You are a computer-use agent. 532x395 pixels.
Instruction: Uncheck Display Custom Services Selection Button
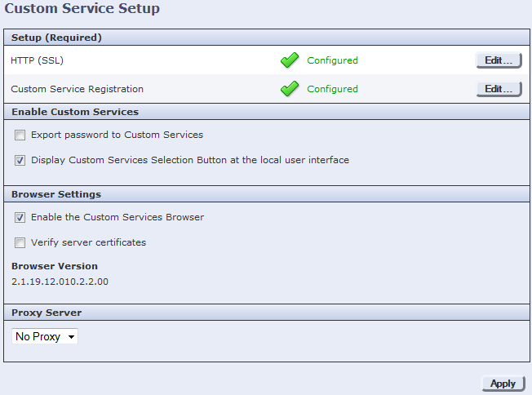(20, 161)
